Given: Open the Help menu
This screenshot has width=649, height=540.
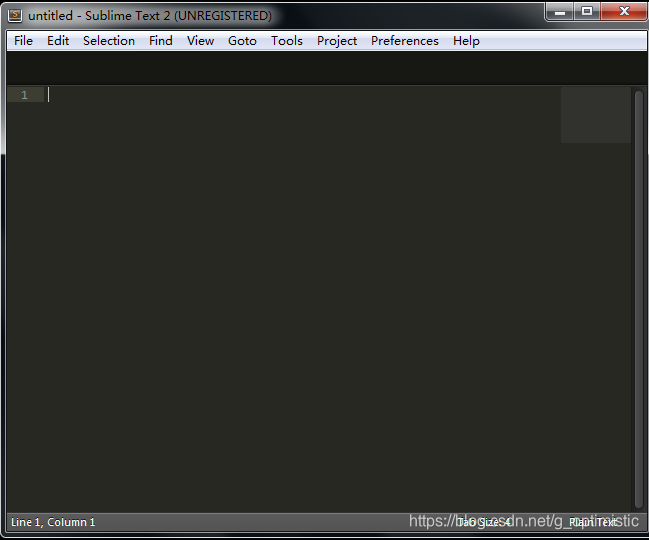Looking at the screenshot, I should pos(466,41).
